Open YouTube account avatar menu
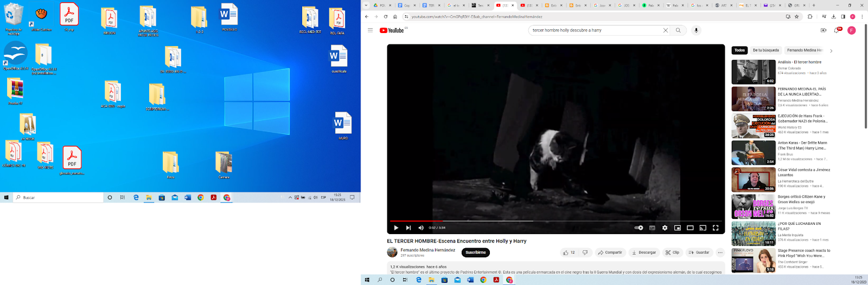Viewport: 868px width, 285px height. [852, 30]
